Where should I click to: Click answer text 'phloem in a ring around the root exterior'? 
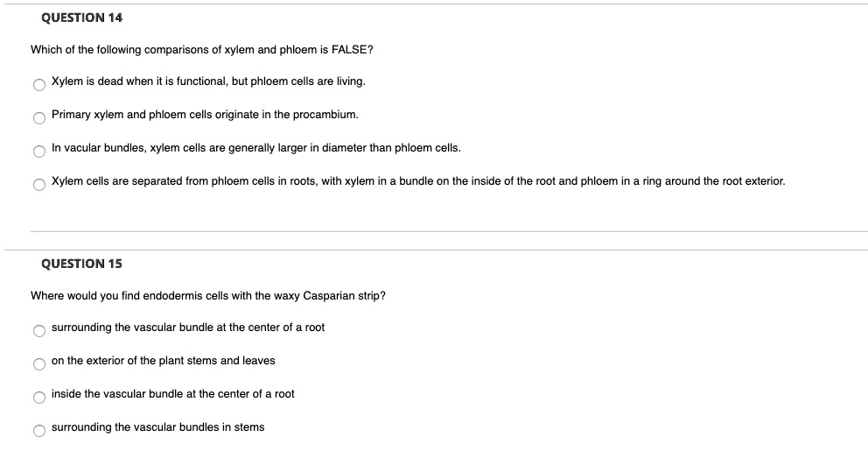point(682,181)
